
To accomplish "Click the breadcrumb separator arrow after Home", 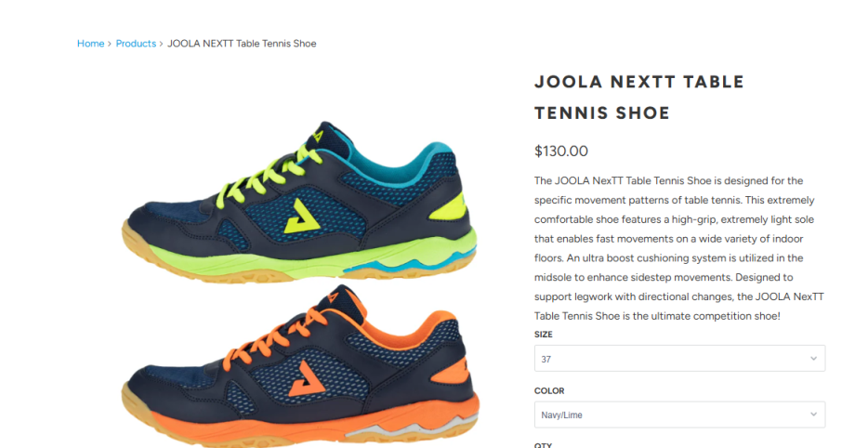I will click(x=110, y=44).
